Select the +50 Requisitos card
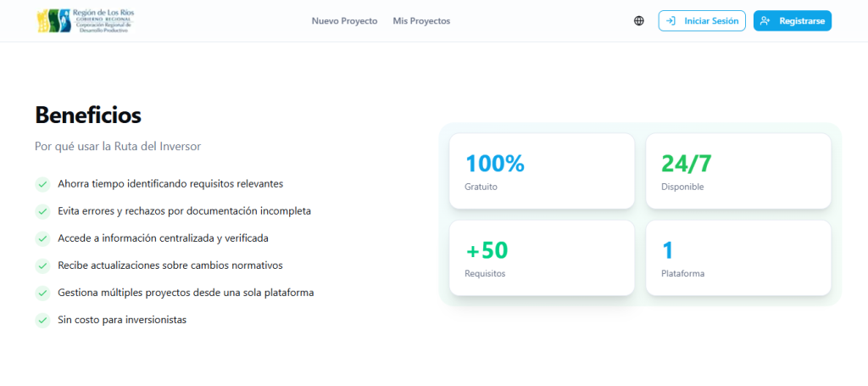 tap(542, 258)
